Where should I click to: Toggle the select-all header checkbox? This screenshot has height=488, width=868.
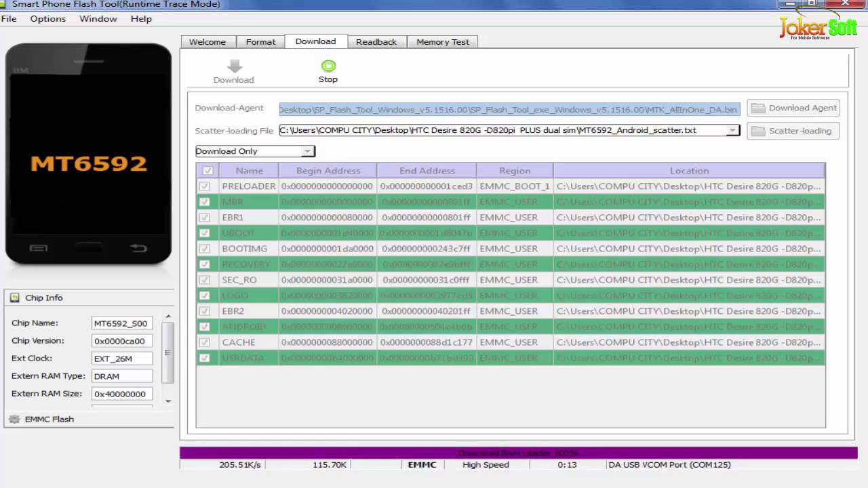(208, 171)
